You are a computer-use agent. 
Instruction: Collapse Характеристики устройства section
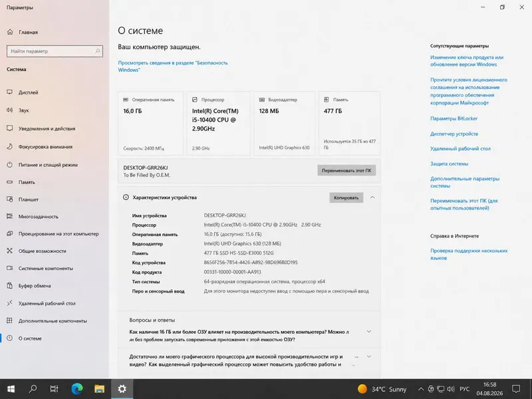[372, 198]
